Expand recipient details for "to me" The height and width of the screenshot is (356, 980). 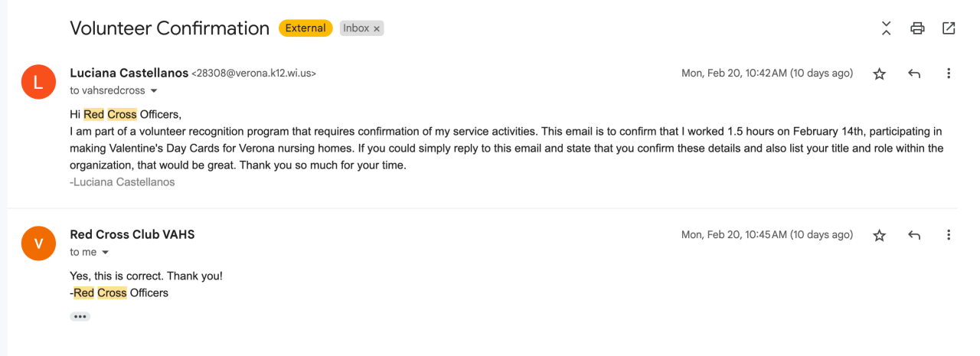106,253
